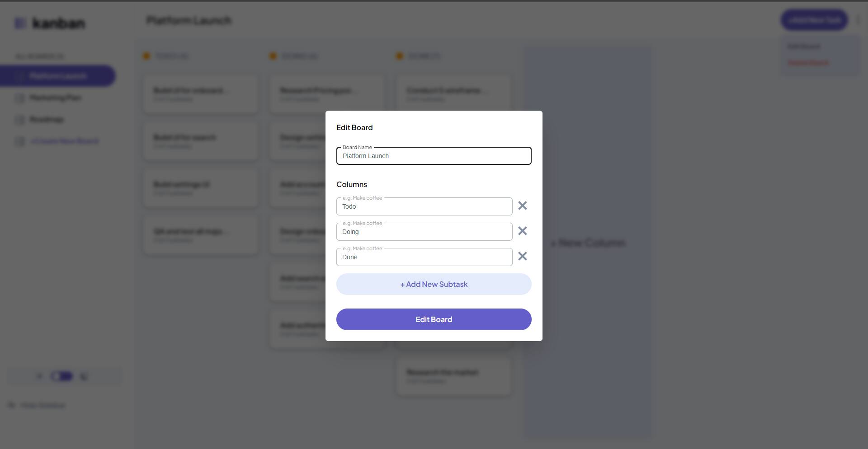The image size is (868, 449).
Task: Click the Doing column name field
Action: 424,232
